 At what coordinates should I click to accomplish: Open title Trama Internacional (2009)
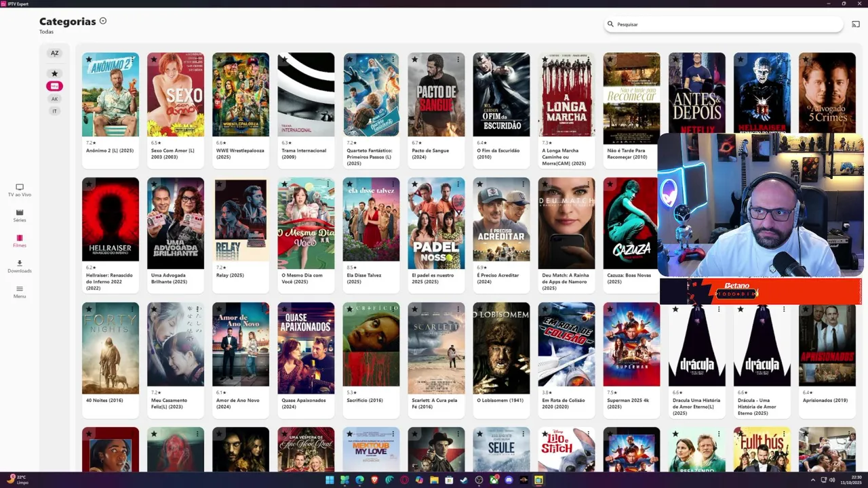(304, 153)
